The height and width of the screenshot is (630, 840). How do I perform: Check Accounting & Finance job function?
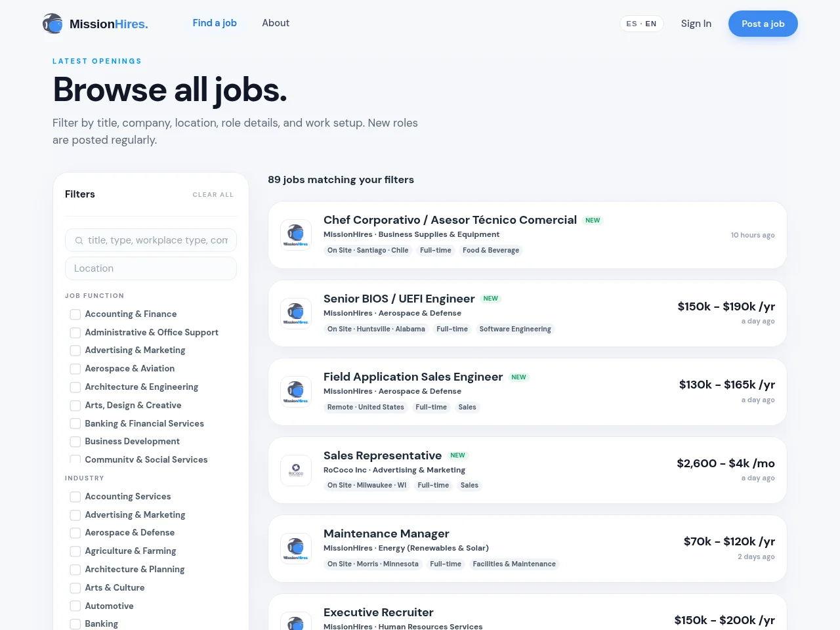coord(75,314)
